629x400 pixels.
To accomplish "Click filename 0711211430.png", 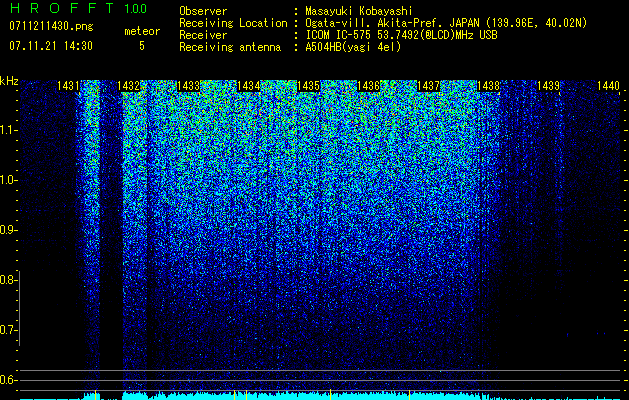I will pos(51,27).
